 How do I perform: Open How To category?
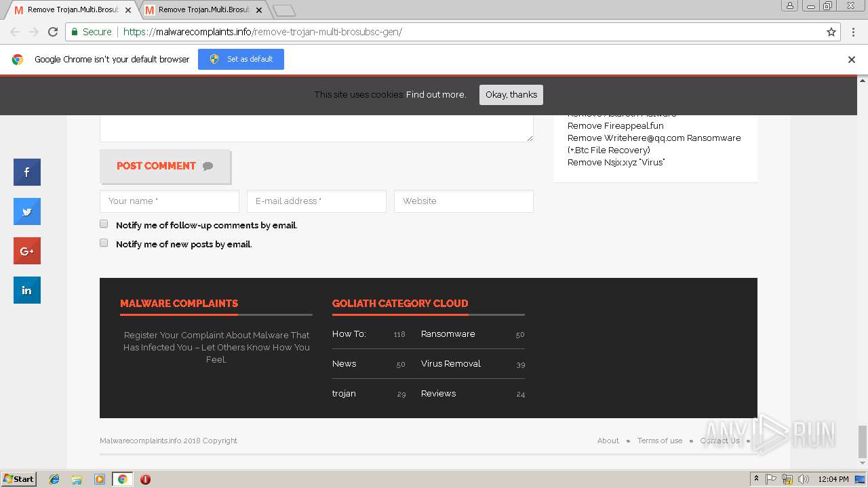tap(349, 334)
